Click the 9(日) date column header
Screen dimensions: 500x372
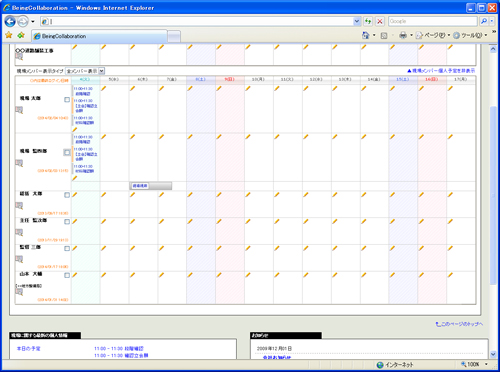pos(230,79)
